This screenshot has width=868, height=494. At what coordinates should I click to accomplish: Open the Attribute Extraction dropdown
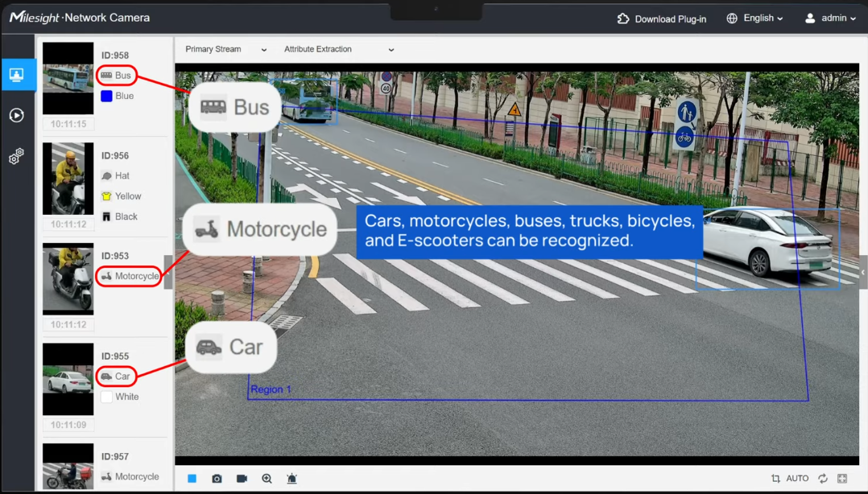tap(339, 49)
